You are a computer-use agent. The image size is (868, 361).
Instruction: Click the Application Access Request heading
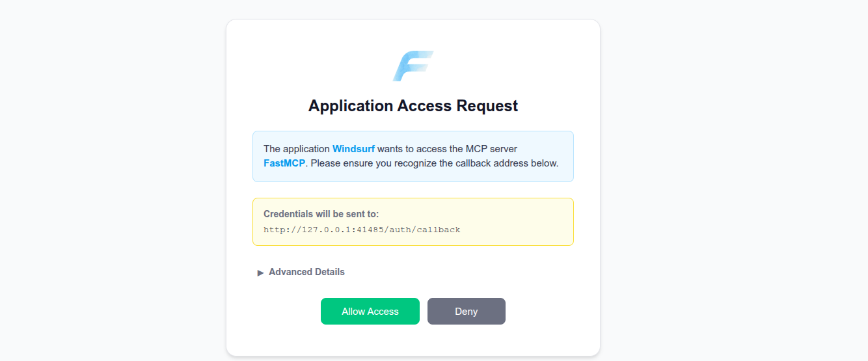click(x=413, y=105)
